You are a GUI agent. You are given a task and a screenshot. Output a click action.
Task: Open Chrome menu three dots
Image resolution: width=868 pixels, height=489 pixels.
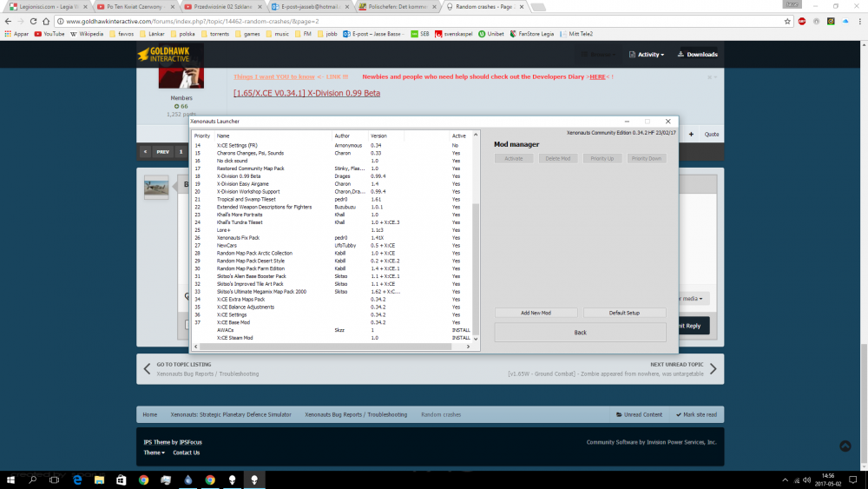tap(859, 21)
